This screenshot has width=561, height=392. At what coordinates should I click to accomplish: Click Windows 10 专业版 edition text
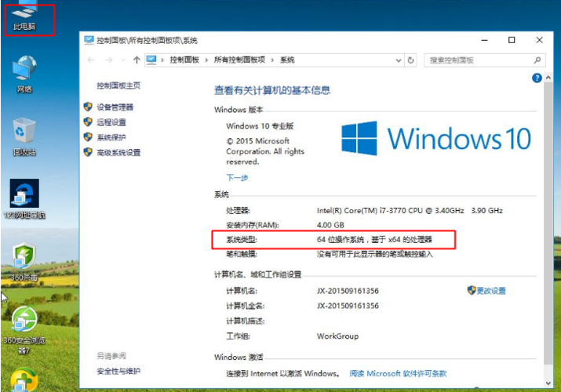(x=260, y=125)
